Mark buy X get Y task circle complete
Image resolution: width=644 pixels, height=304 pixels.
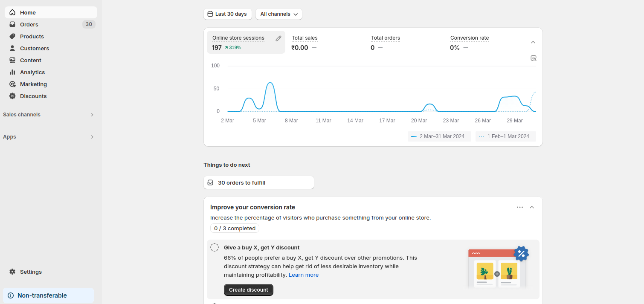(x=215, y=248)
